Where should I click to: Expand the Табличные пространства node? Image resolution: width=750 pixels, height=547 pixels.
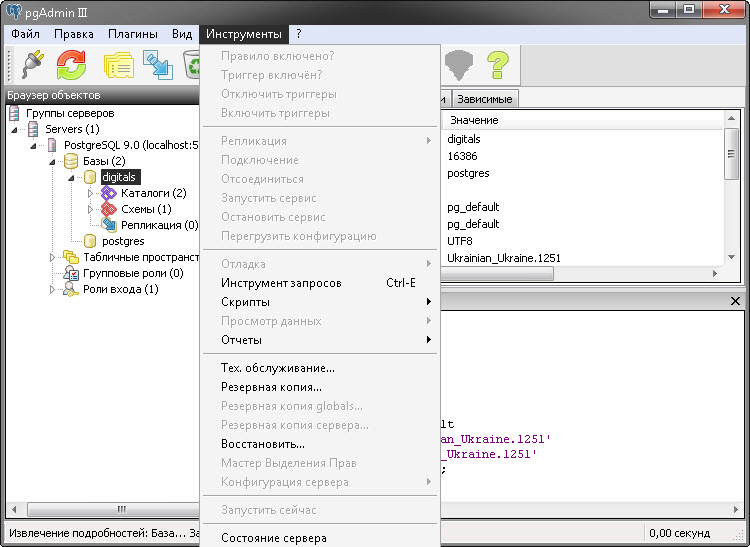point(52,257)
